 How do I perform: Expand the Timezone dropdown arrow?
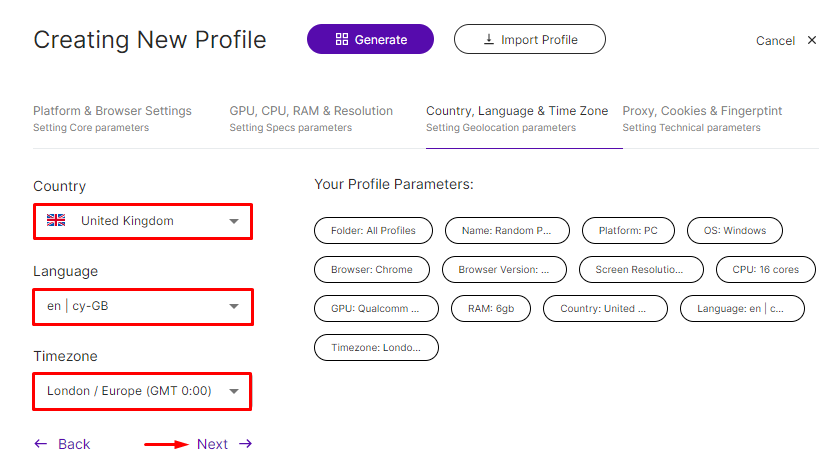tap(234, 391)
